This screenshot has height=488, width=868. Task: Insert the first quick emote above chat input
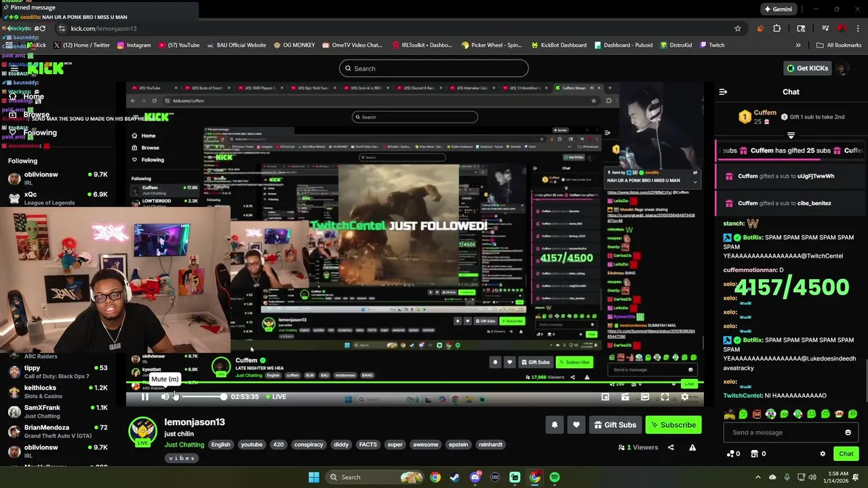click(730, 414)
